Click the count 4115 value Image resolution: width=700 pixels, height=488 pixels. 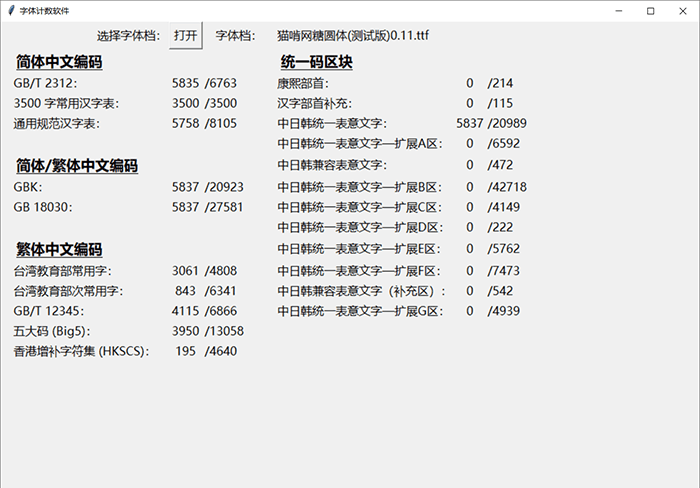click(x=185, y=311)
